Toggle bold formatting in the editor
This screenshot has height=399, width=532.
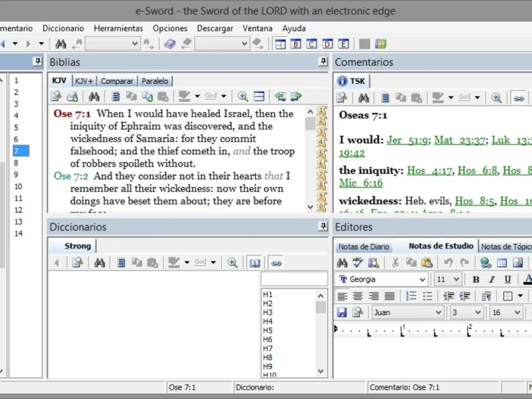point(475,279)
